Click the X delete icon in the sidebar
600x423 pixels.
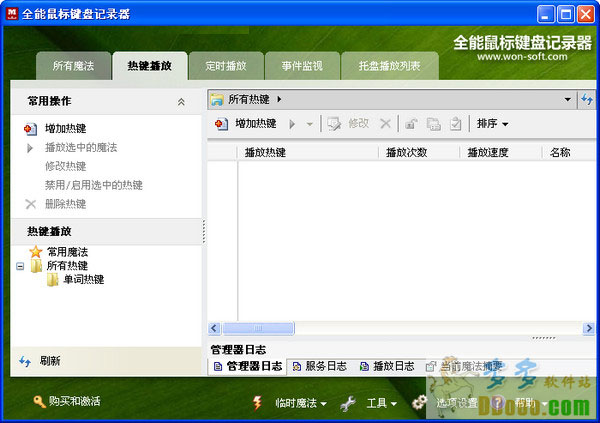[30, 204]
